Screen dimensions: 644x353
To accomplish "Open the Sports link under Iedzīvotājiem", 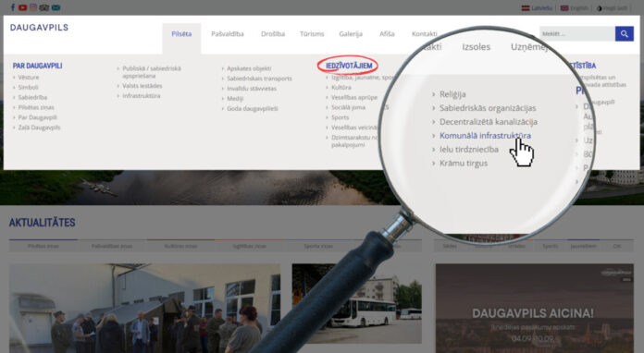I will 341,117.
